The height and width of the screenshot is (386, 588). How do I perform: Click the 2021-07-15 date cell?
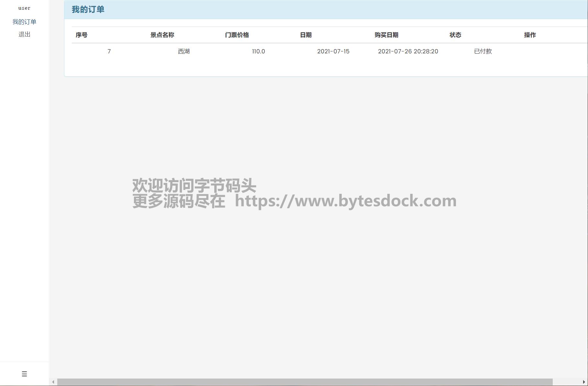(x=333, y=51)
